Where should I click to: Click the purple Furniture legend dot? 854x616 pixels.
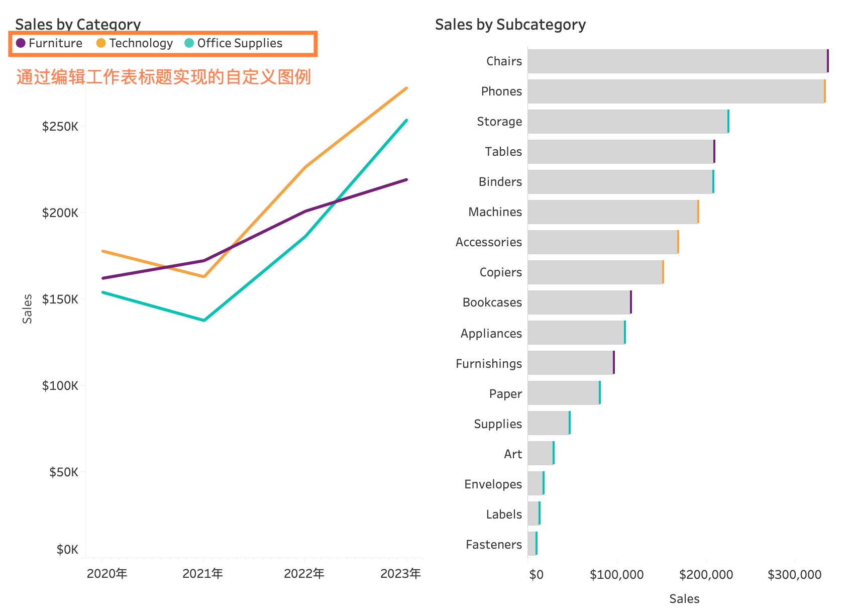(21, 43)
